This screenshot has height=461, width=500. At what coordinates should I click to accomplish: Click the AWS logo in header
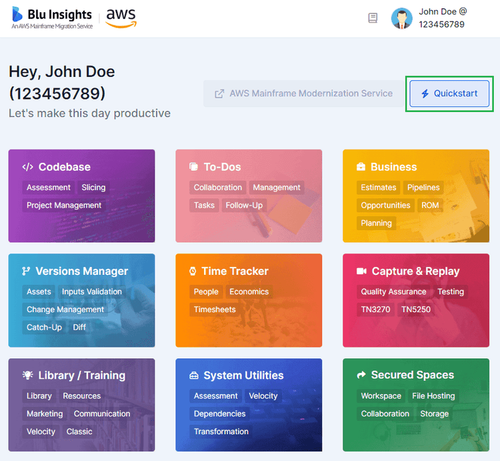(x=121, y=18)
